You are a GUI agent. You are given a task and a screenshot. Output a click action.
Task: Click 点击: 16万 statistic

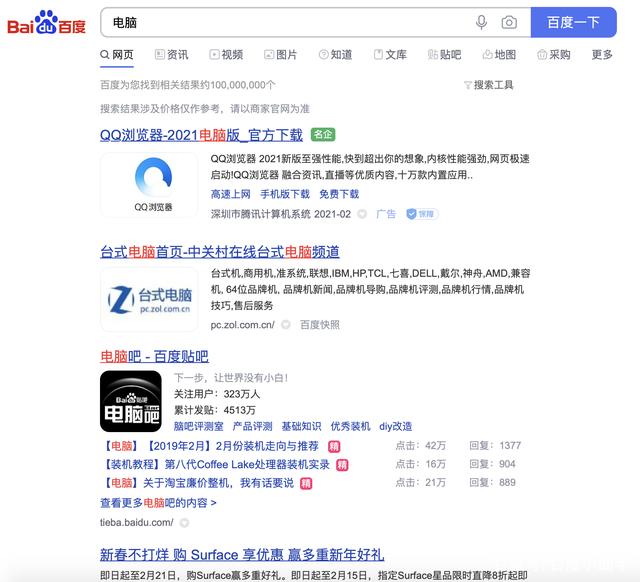coord(420,464)
